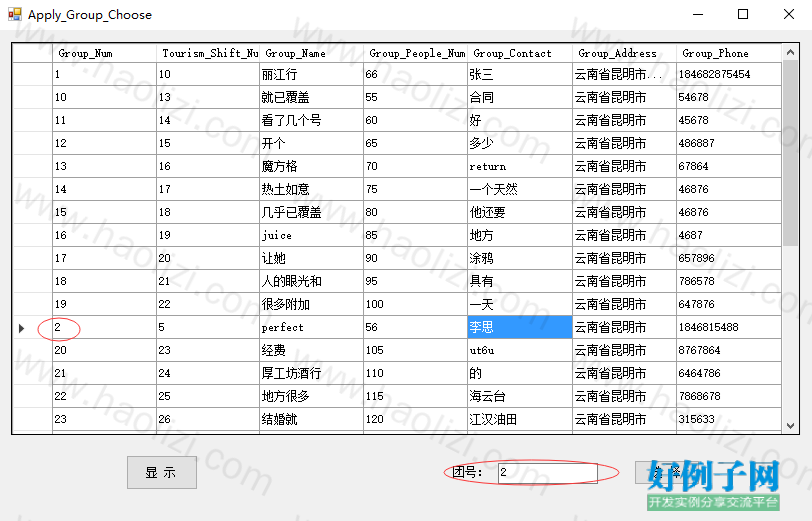
Task: Focus the 团号 input field
Action: pos(548,472)
